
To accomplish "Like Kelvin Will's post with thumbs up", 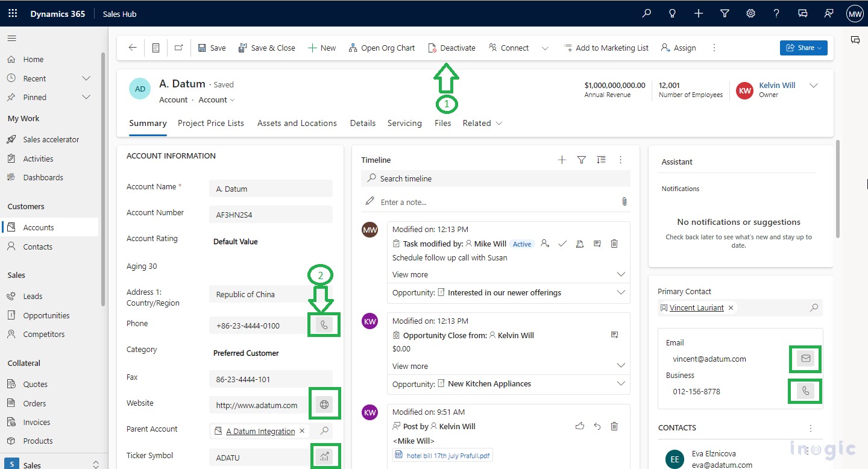I will (x=579, y=426).
